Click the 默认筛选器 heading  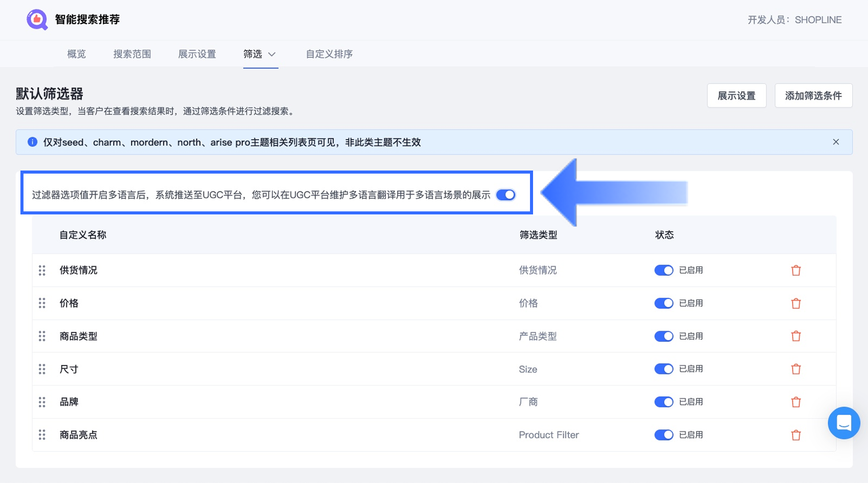pyautogui.click(x=50, y=94)
